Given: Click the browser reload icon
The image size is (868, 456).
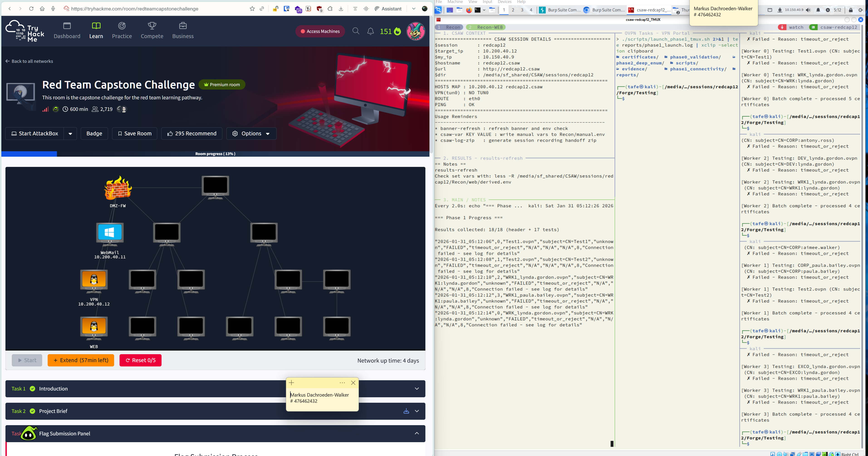Looking at the screenshot, I should [x=31, y=9].
